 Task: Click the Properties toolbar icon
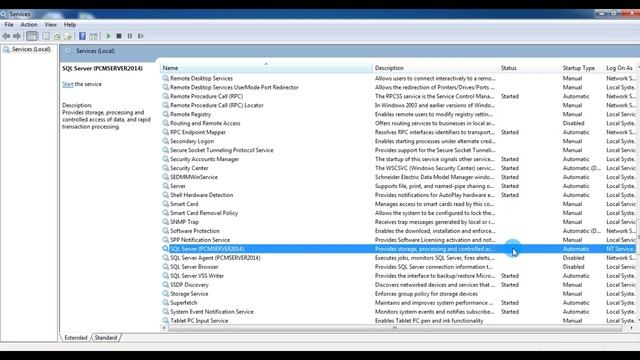point(46,36)
